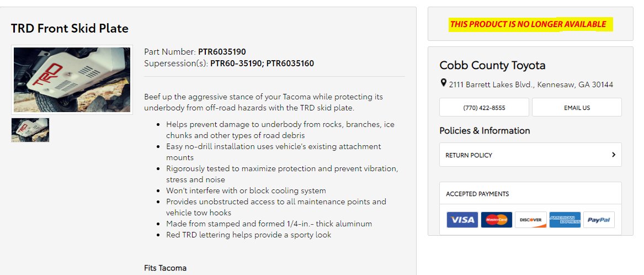Open the large skid plate product image
644x275 pixels.
click(x=72, y=80)
